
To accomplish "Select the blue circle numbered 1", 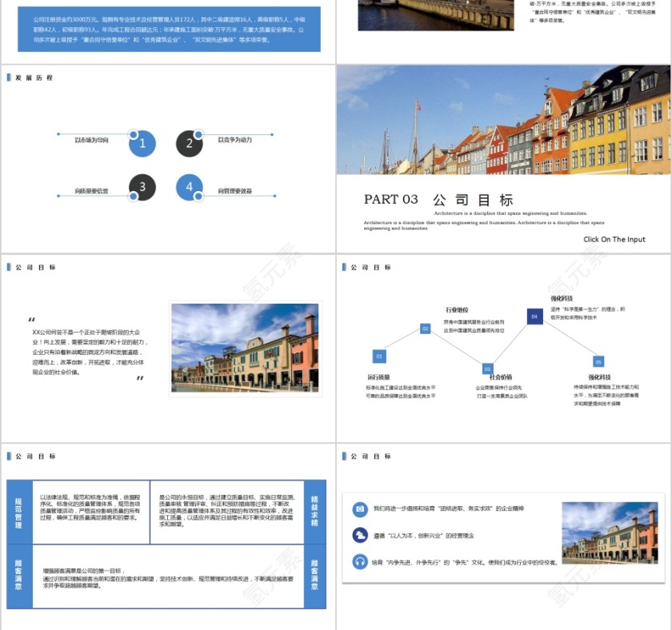I will point(142,143).
